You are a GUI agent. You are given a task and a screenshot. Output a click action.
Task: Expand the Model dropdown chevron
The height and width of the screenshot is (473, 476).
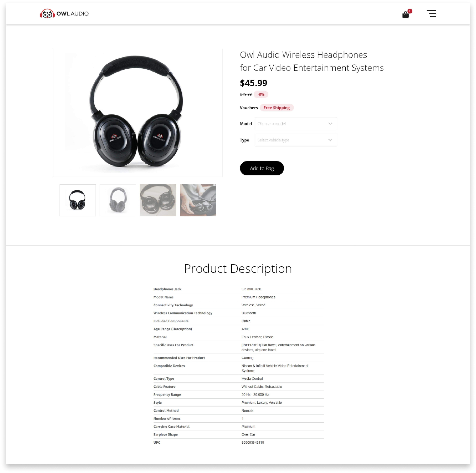[x=330, y=124]
